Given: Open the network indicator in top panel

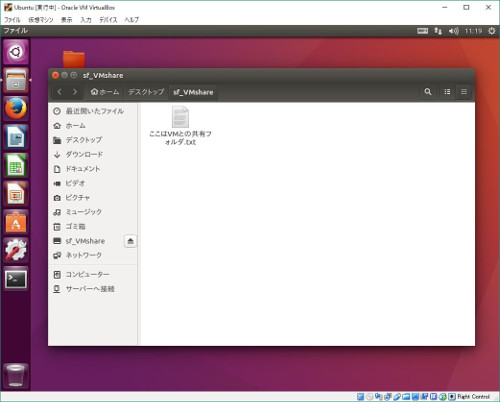Looking at the screenshot, I should pyautogui.click(x=438, y=31).
